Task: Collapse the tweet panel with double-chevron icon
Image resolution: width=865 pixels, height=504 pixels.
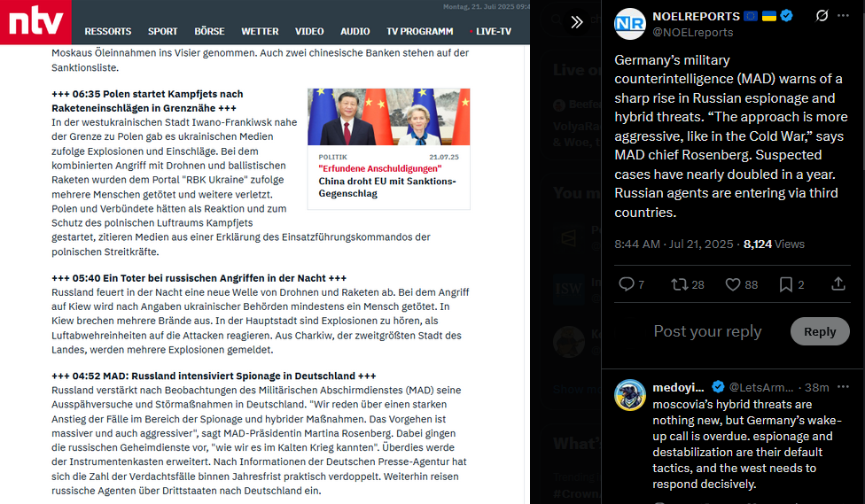Action: pyautogui.click(x=577, y=22)
